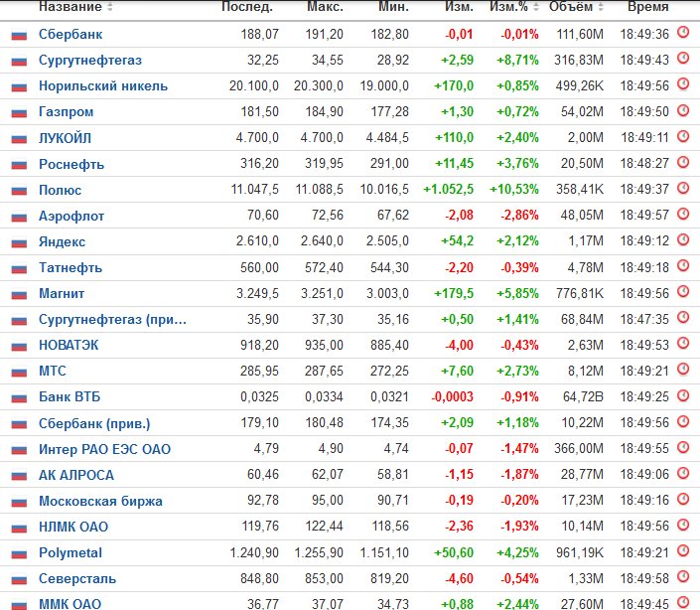Open the НЛМК ОАО stock link
700x610 pixels.
click(x=73, y=527)
